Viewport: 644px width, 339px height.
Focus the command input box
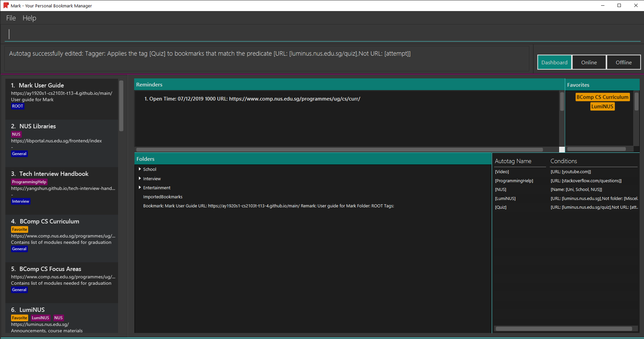tap(322, 34)
